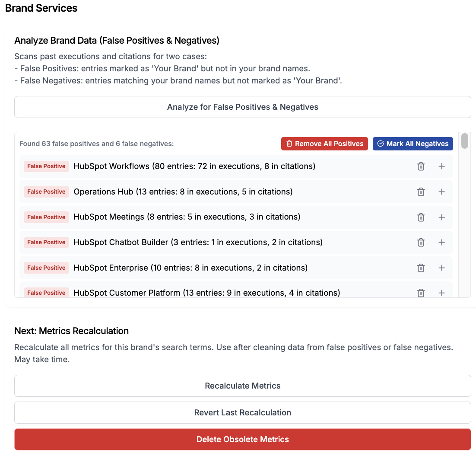The height and width of the screenshot is (453, 476).
Task: Click Mark All Negatives button
Action: [413, 144]
